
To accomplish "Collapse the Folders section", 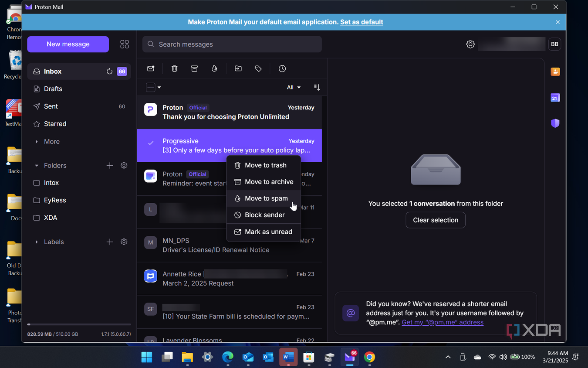I will point(37,166).
